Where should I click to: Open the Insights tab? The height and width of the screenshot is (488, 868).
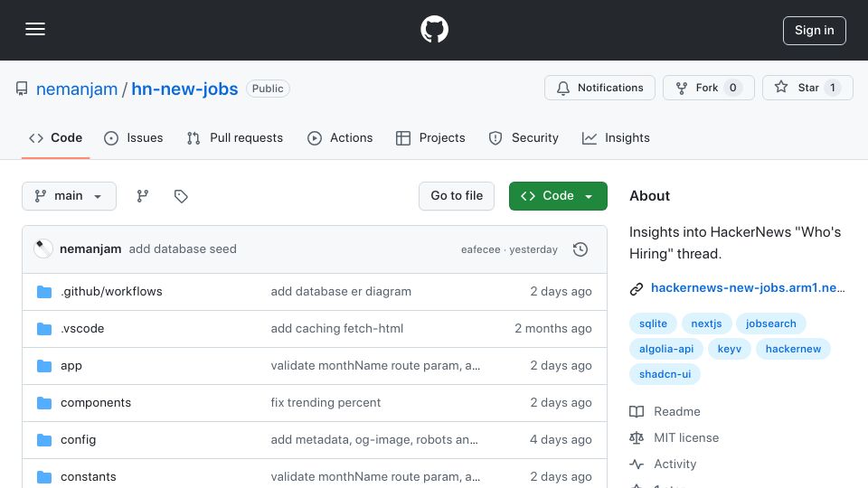pos(616,137)
